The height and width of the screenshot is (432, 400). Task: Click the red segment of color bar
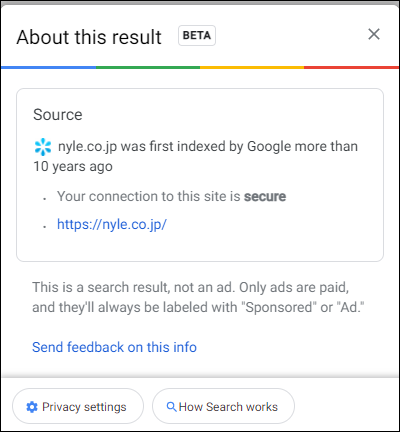pos(351,67)
